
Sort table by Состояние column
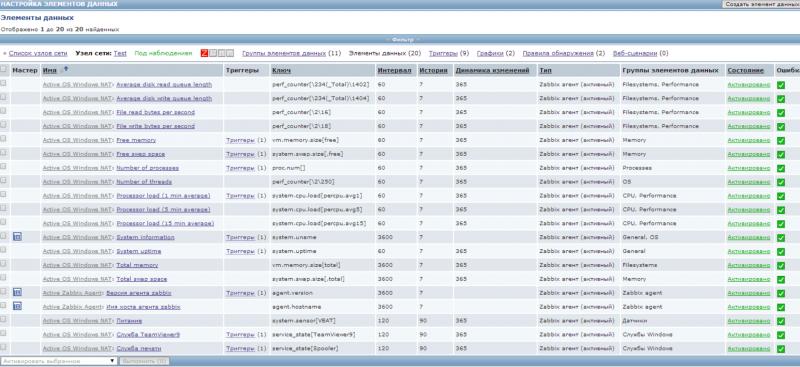[x=745, y=70]
